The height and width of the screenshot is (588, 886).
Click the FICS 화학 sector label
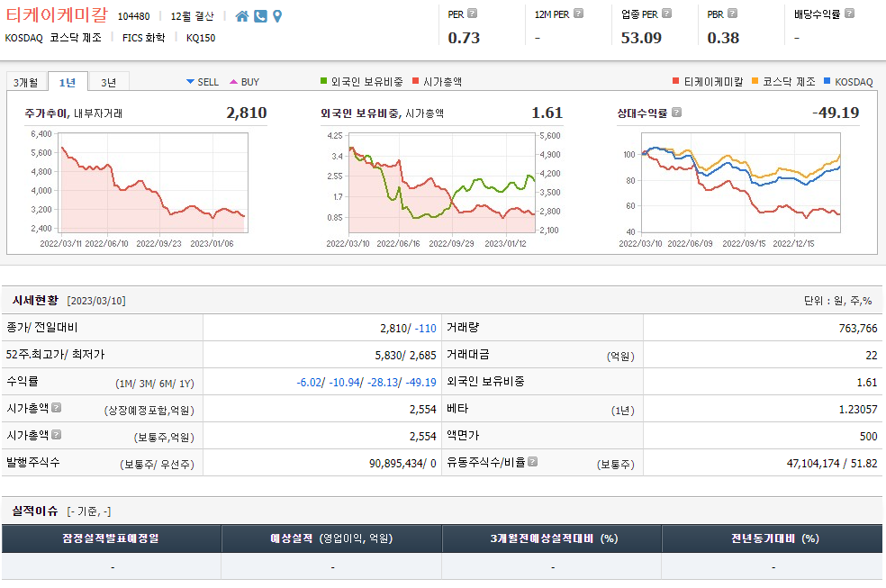click(143, 38)
